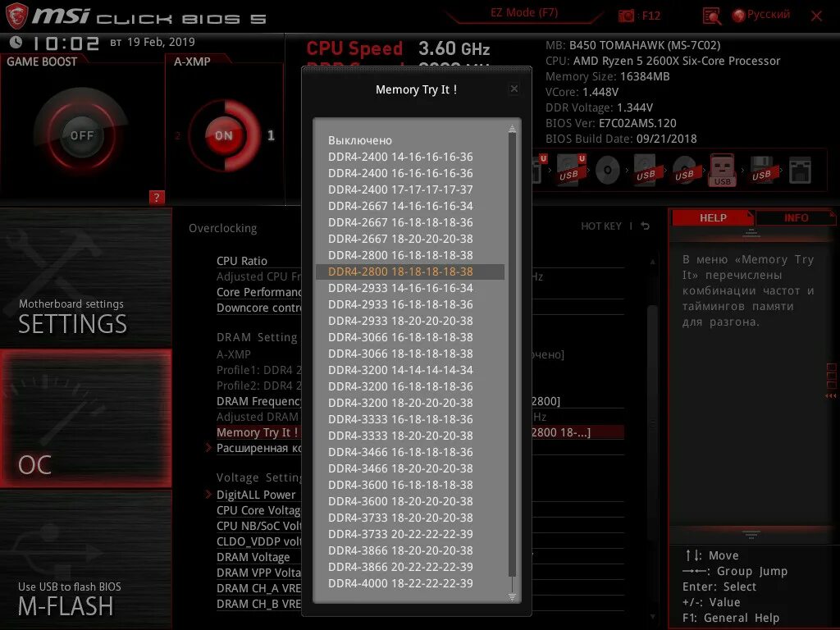Screen dimensions: 840x630
Task: Select the CLDO_VDDP voltage row
Action: pyautogui.click(x=258, y=541)
